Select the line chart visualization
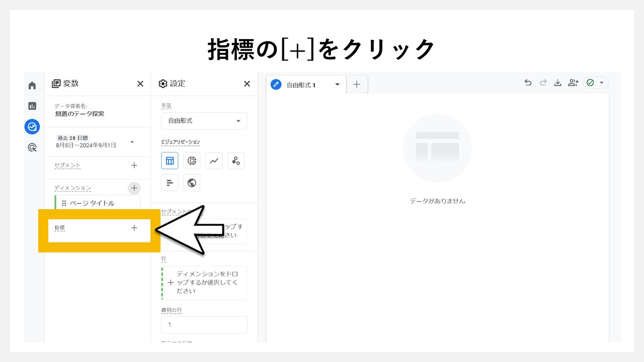Image resolution: width=644 pixels, height=362 pixels. [214, 160]
